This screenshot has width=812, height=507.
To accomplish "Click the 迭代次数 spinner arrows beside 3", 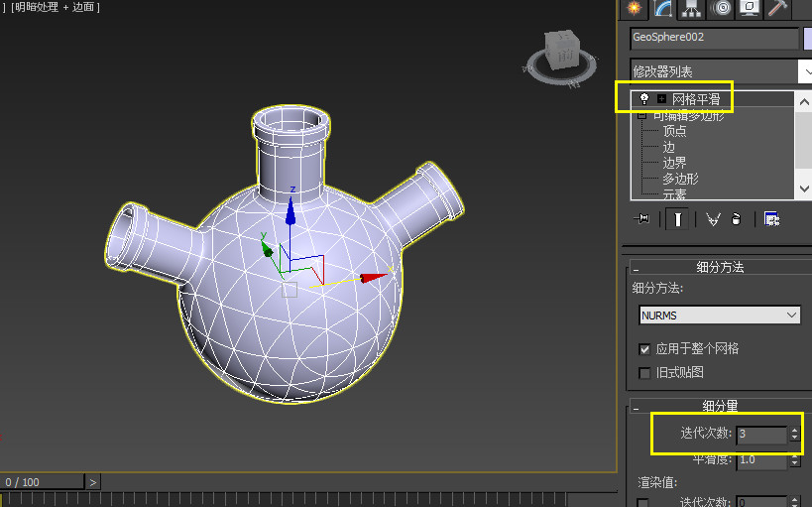I will pos(795,434).
